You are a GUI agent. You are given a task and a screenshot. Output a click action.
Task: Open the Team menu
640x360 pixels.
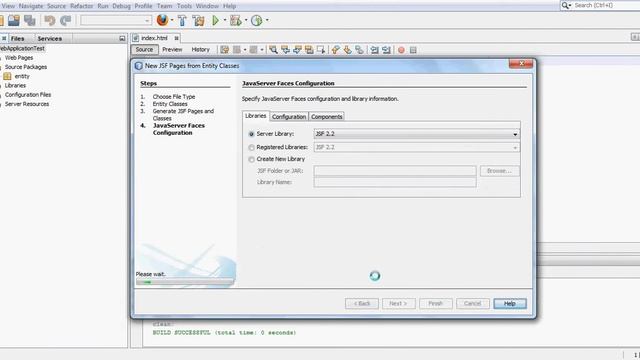(164, 6)
